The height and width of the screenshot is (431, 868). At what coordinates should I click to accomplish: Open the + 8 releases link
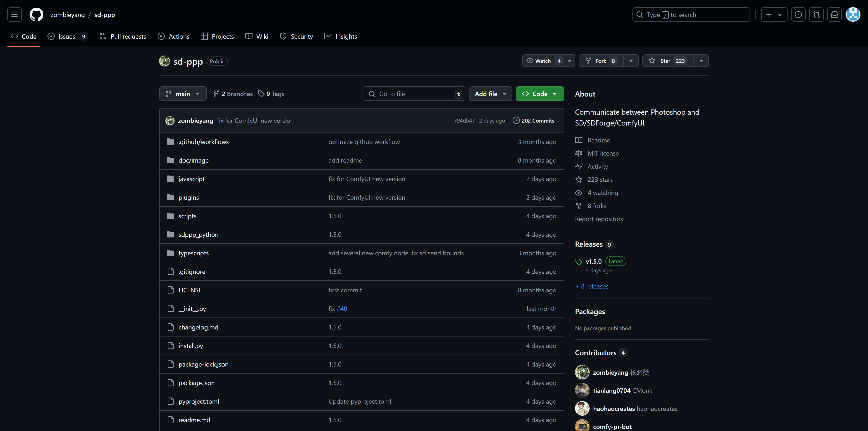pyautogui.click(x=592, y=286)
